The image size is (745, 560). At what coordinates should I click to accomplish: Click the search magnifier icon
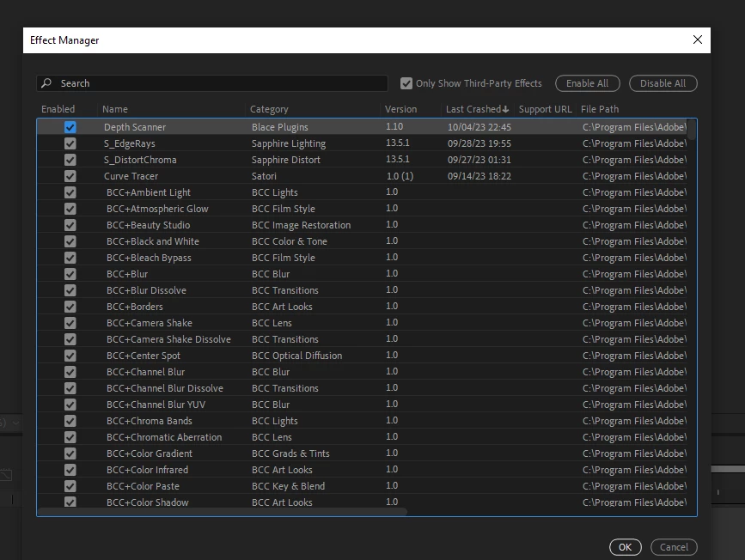click(x=46, y=83)
